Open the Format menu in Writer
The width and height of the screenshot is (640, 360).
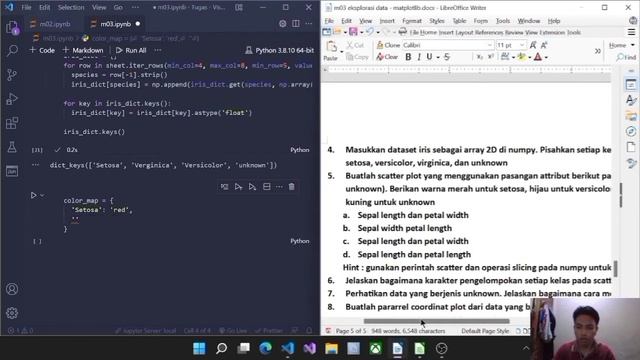(411, 21)
